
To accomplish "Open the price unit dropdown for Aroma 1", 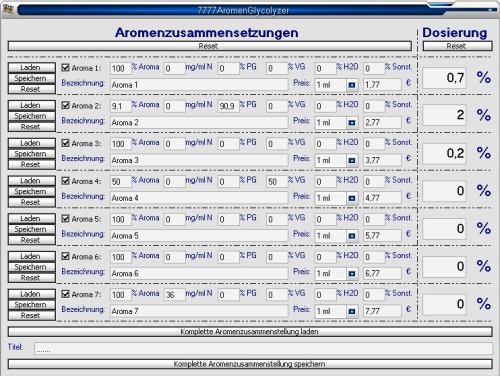I will coord(352,85).
